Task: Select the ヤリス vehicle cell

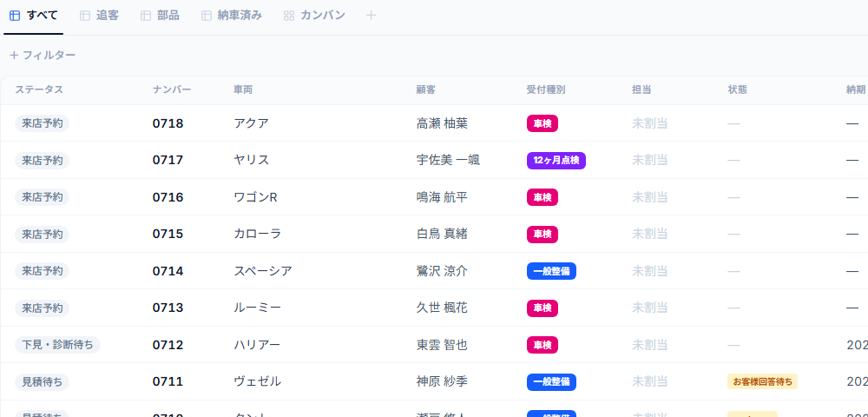Action: click(x=252, y=161)
